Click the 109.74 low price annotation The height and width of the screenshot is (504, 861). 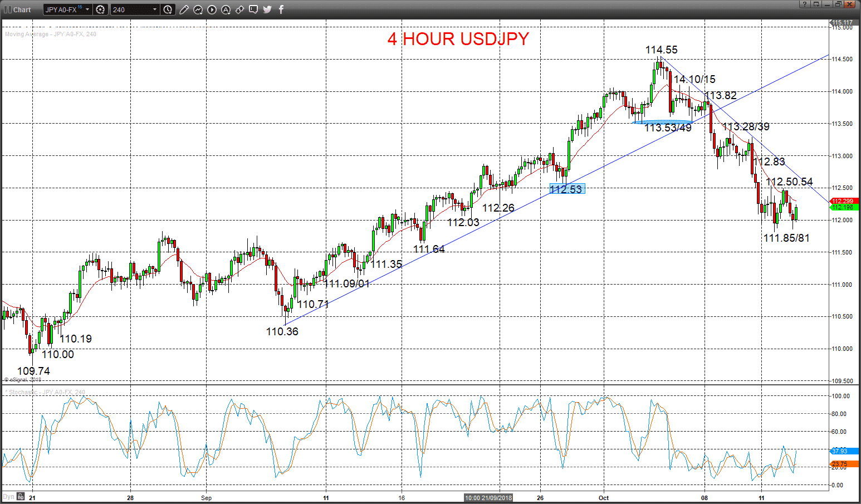click(x=33, y=371)
